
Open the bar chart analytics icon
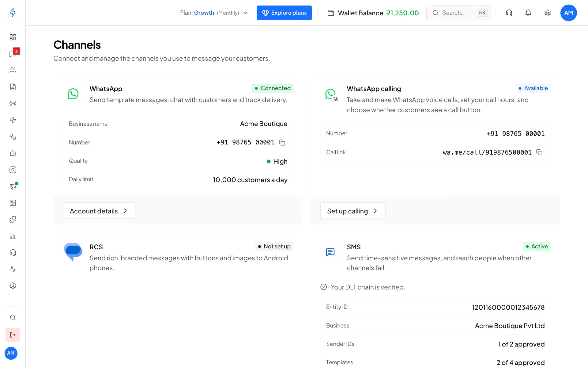coord(13,236)
